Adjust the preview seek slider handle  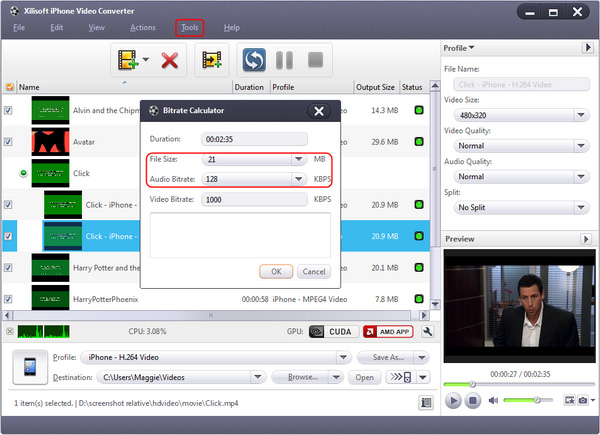472,384
